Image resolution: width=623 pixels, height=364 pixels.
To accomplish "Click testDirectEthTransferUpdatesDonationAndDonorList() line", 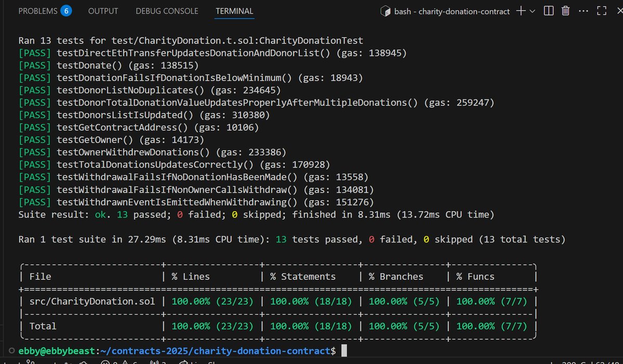I will [212, 53].
